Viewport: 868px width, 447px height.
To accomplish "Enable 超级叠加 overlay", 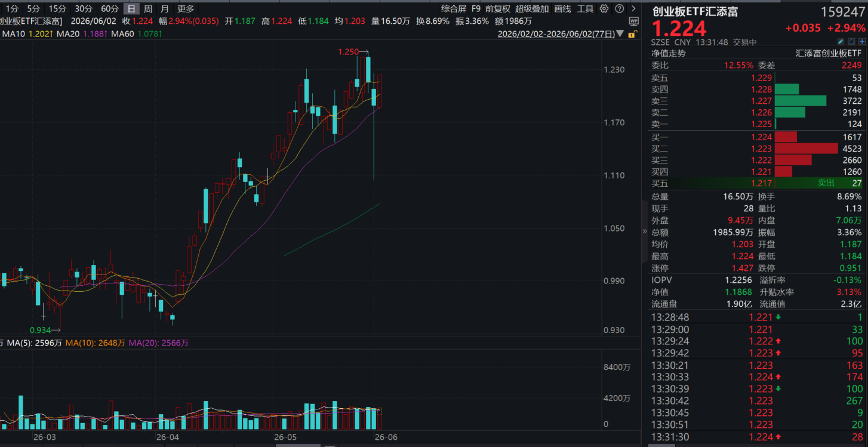I will coord(532,8).
